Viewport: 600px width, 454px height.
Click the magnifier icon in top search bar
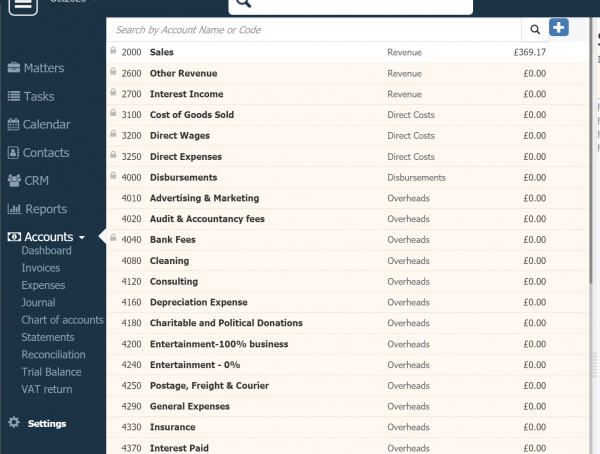[244, 3]
